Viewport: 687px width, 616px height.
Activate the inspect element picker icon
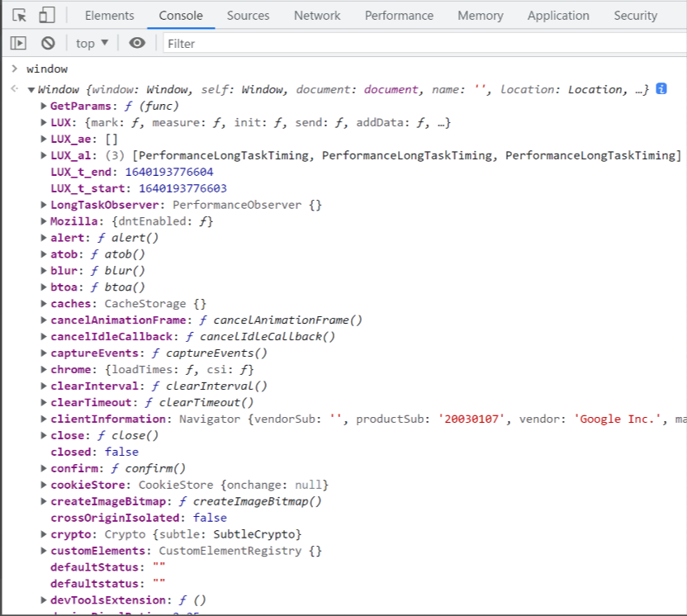tap(20, 16)
